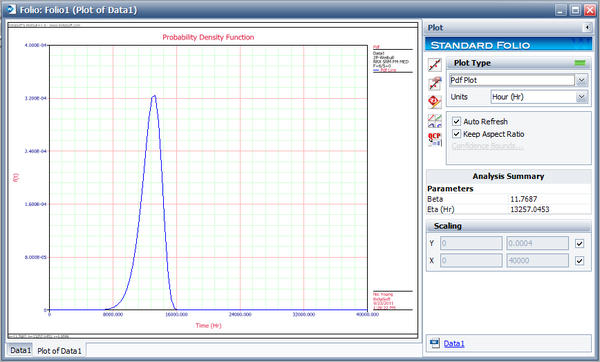Click the plot setup icon with the hammer

tap(434, 83)
